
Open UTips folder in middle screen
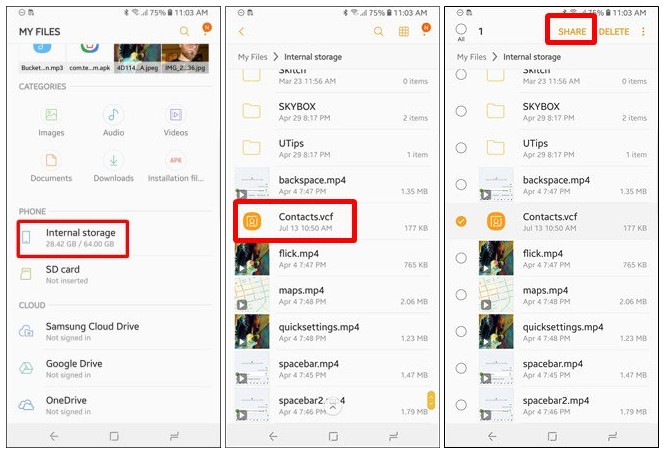(x=333, y=148)
